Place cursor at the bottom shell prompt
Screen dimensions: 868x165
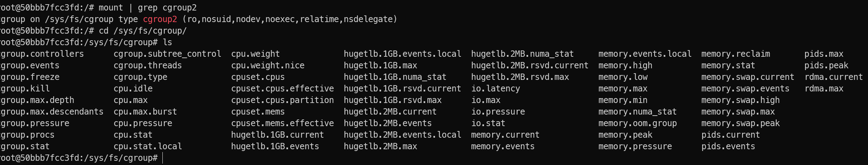163,158
